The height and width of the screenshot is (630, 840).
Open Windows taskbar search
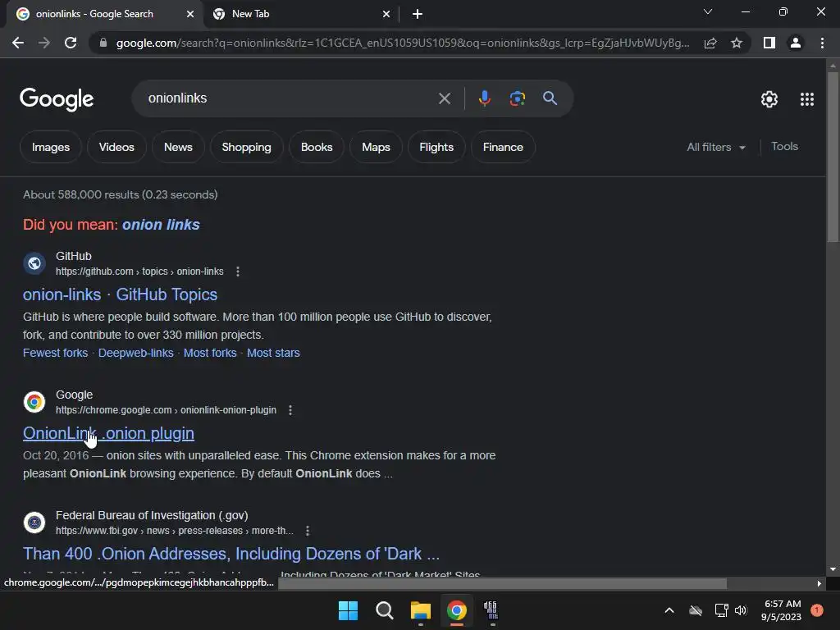(384, 610)
